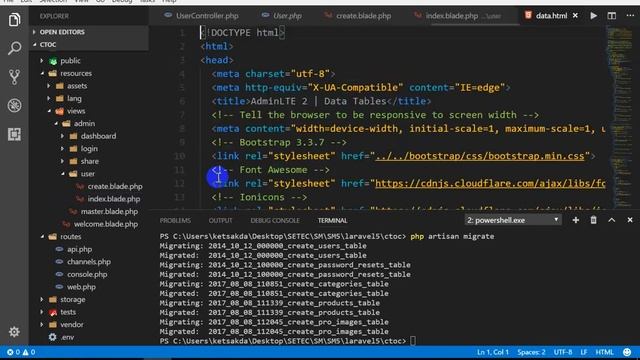Add a new terminal with plus icon
This screenshot has width=640, height=360.
tap(576, 220)
